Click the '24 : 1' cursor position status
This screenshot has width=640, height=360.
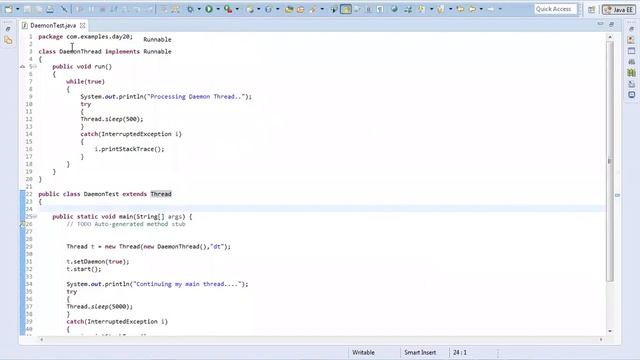460,352
